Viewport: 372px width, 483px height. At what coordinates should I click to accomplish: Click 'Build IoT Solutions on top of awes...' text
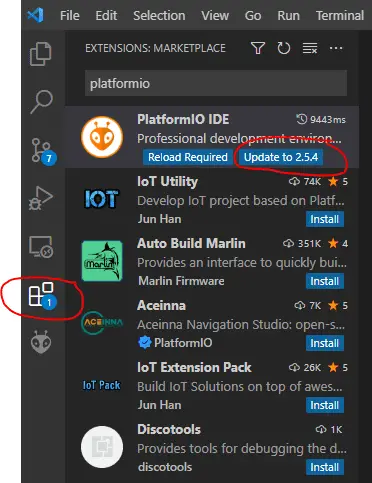(x=240, y=386)
